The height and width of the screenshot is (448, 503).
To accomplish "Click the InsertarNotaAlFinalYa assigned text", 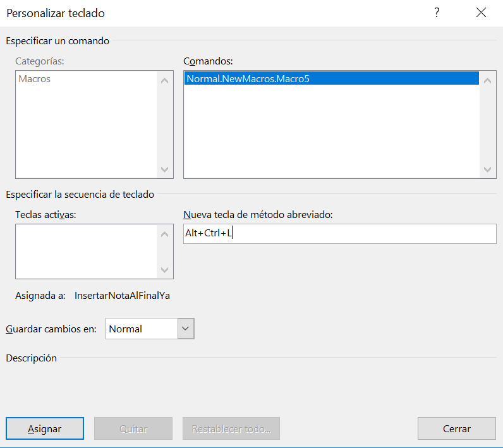I will (x=122, y=295).
